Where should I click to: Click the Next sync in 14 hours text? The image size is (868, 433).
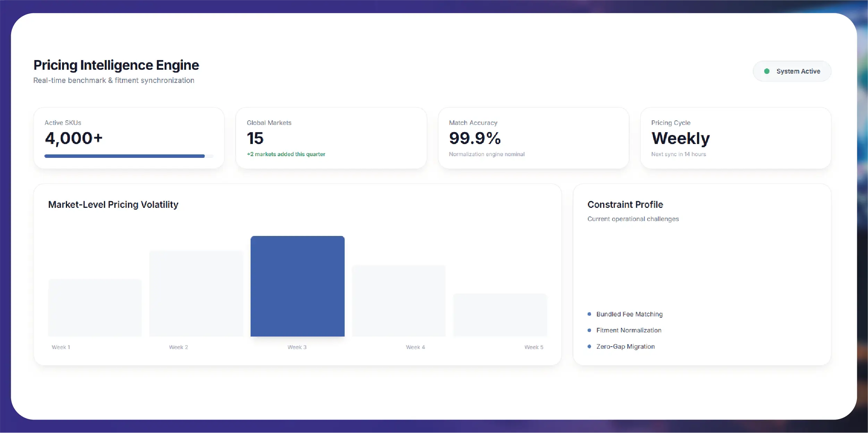tap(679, 154)
